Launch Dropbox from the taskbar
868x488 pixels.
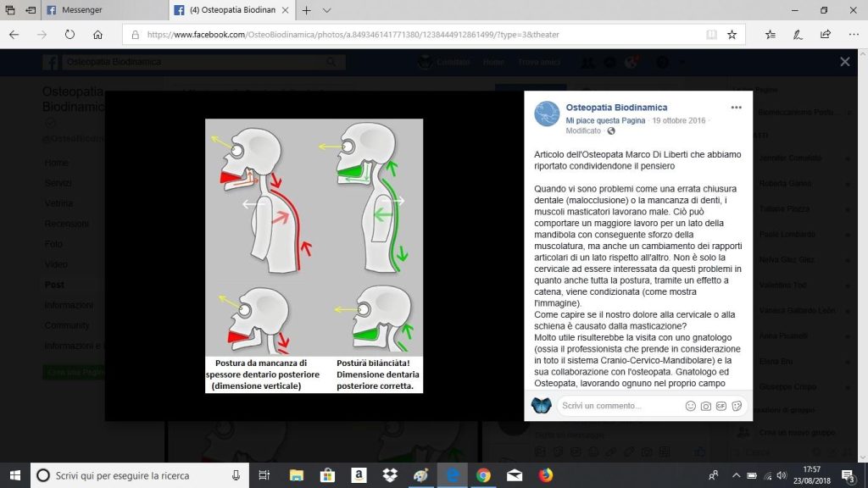pos(390,475)
